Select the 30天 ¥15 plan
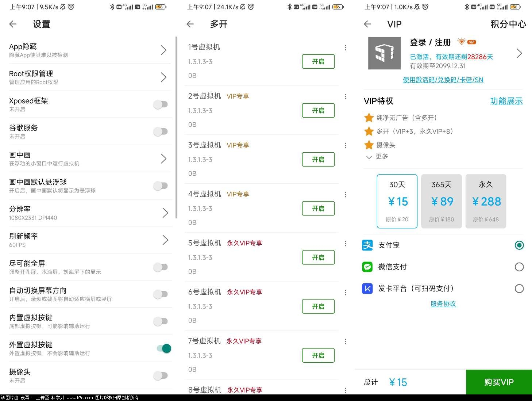 point(397,201)
